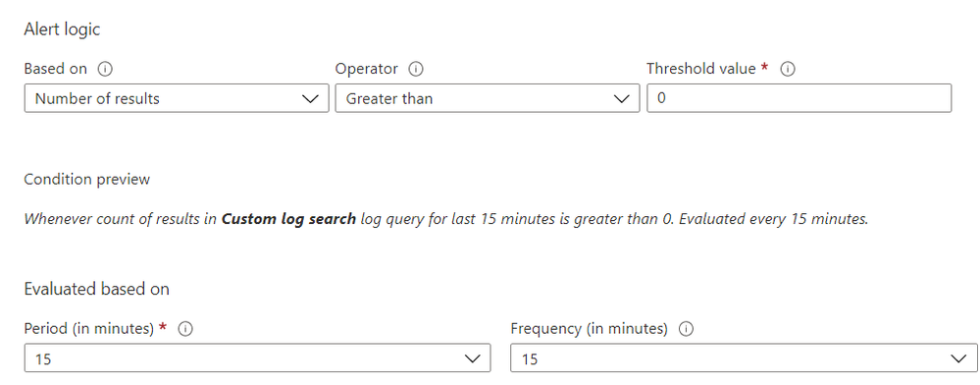Viewport: 980px width, 385px height.
Task: Open the Period minutes dropdown showing 15
Action: pyautogui.click(x=257, y=358)
